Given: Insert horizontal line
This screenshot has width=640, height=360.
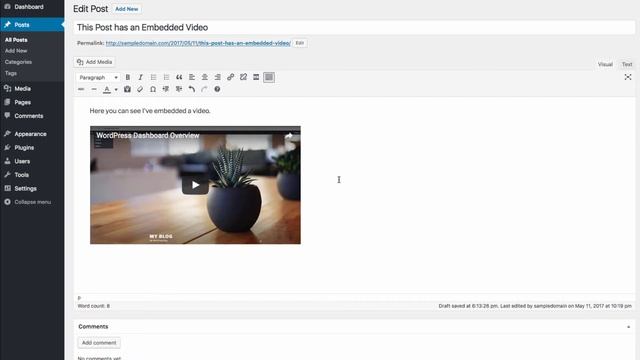Looking at the screenshot, I should coord(94,89).
